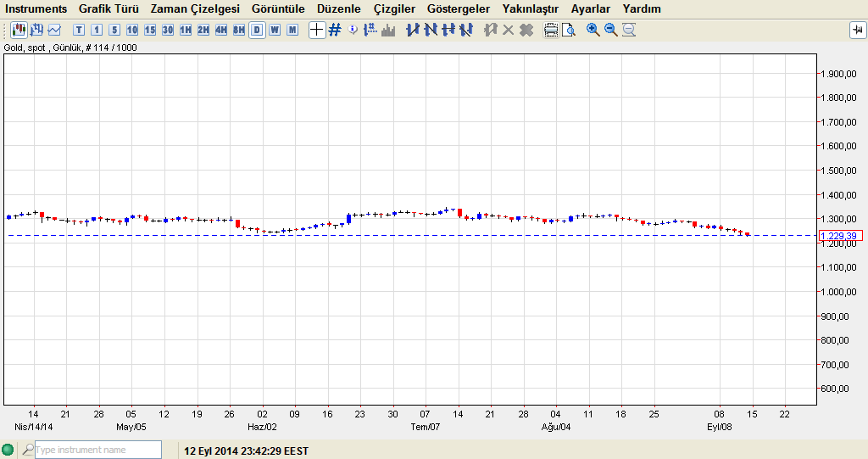Click the chart shift icon at toolbar right
868x459 pixels.
858,30
